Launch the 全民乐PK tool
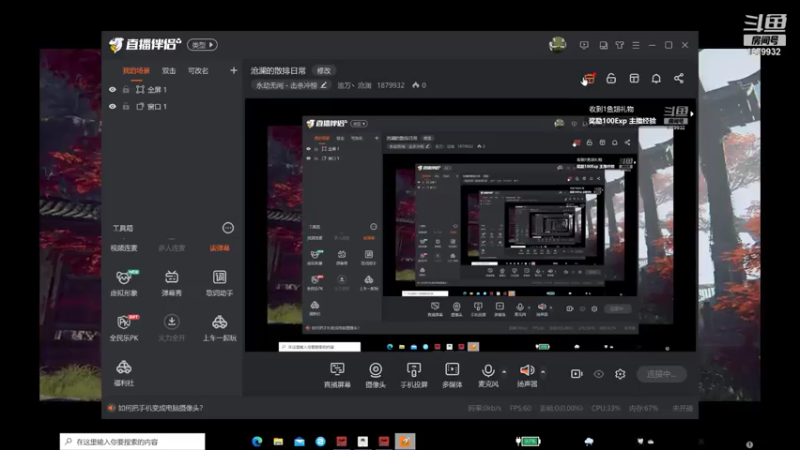This screenshot has width=800, height=450. pyautogui.click(x=124, y=328)
